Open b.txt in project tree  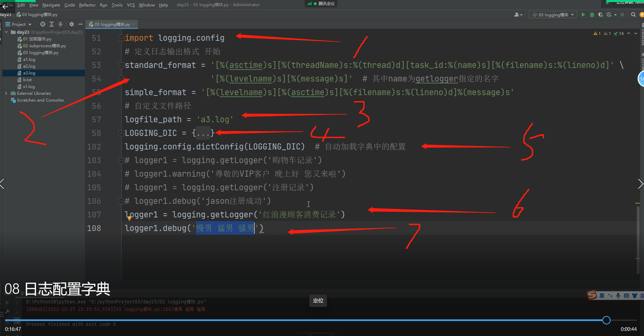click(x=25, y=80)
